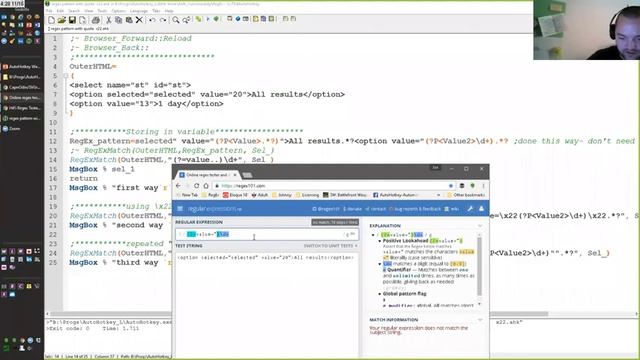Click the regex101.com address bar
Viewport: 640px width, 360px height.
[334, 186]
